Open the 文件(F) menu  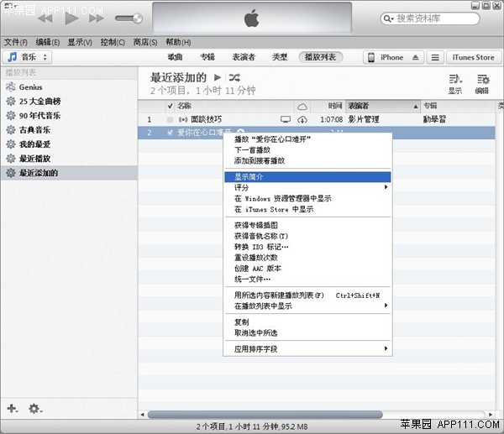pyautogui.click(x=15, y=42)
